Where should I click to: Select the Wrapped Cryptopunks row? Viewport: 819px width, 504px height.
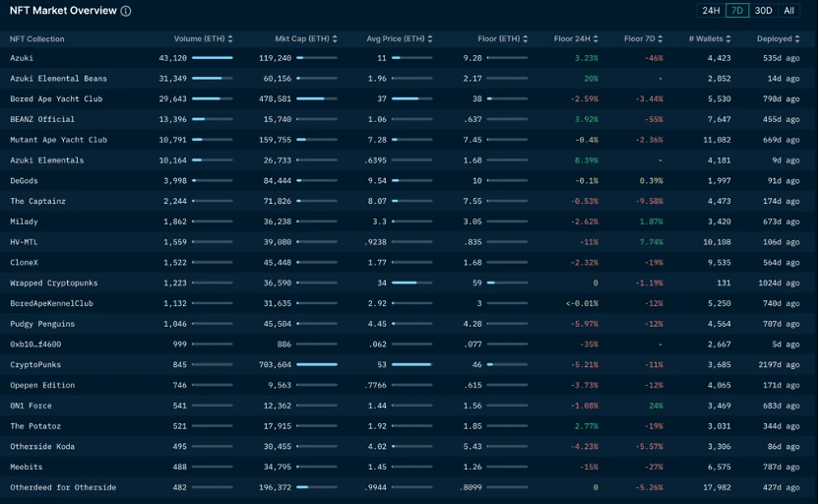(x=54, y=283)
